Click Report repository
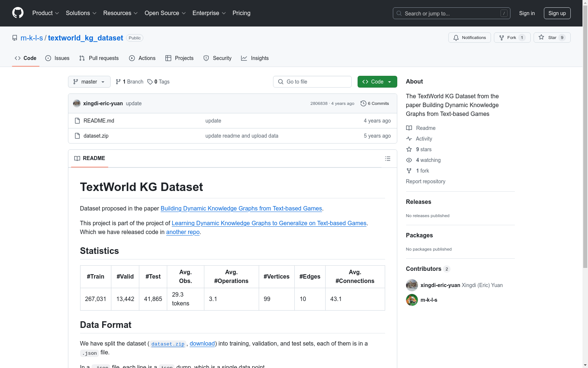 coord(426,181)
